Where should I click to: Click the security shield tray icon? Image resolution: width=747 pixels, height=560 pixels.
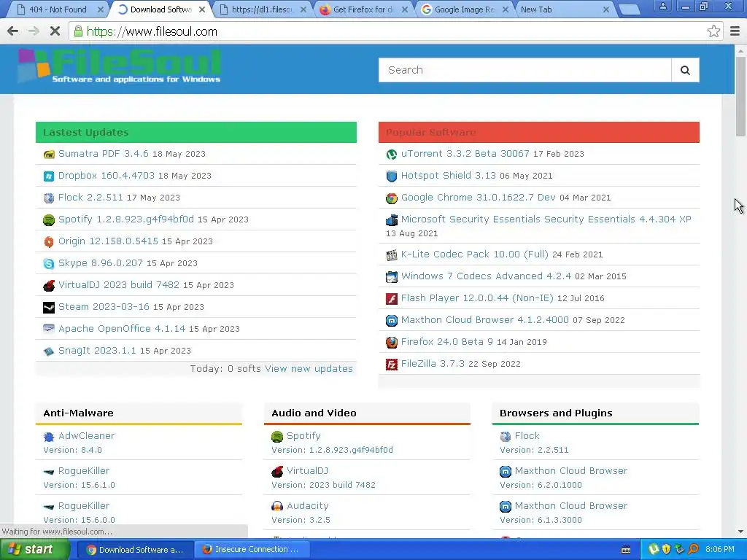coord(666,550)
